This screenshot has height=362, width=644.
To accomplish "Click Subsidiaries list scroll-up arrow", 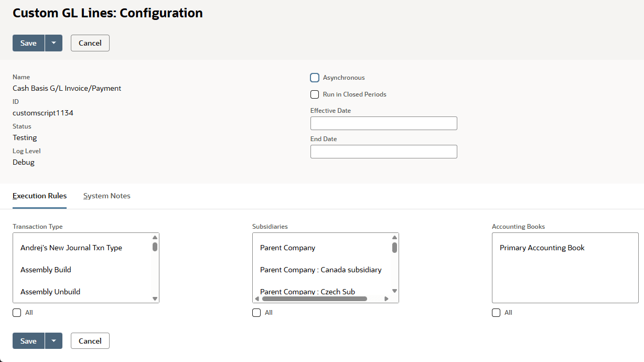I will [394, 237].
